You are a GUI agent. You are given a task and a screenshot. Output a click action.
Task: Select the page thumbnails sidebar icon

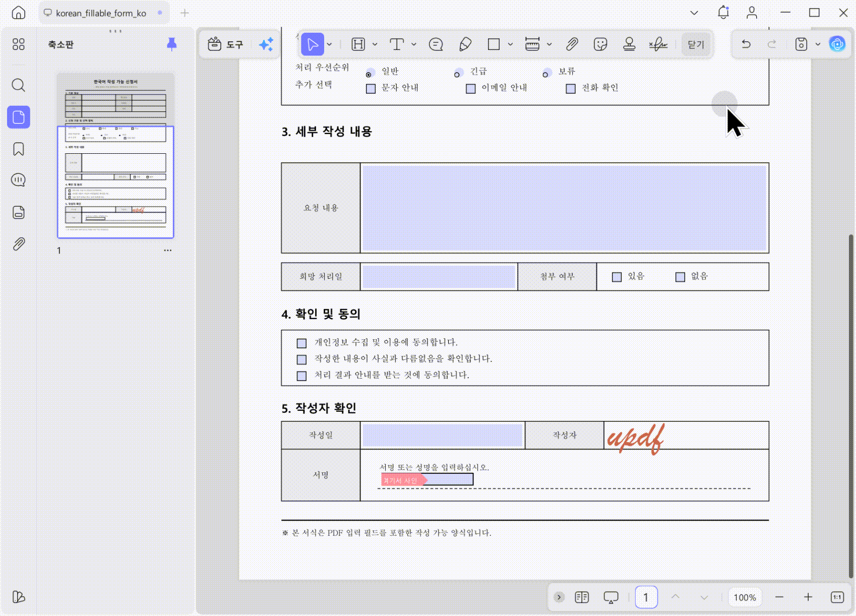[x=19, y=117]
